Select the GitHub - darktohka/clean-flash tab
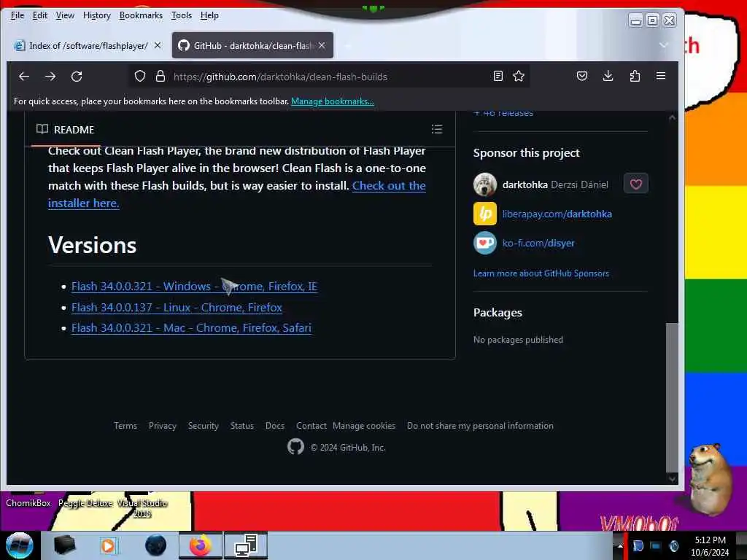Viewport: 747px width, 560px height. tap(252, 45)
